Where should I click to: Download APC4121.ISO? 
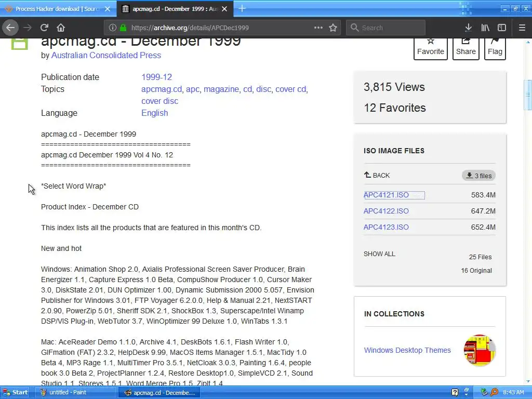point(386,195)
